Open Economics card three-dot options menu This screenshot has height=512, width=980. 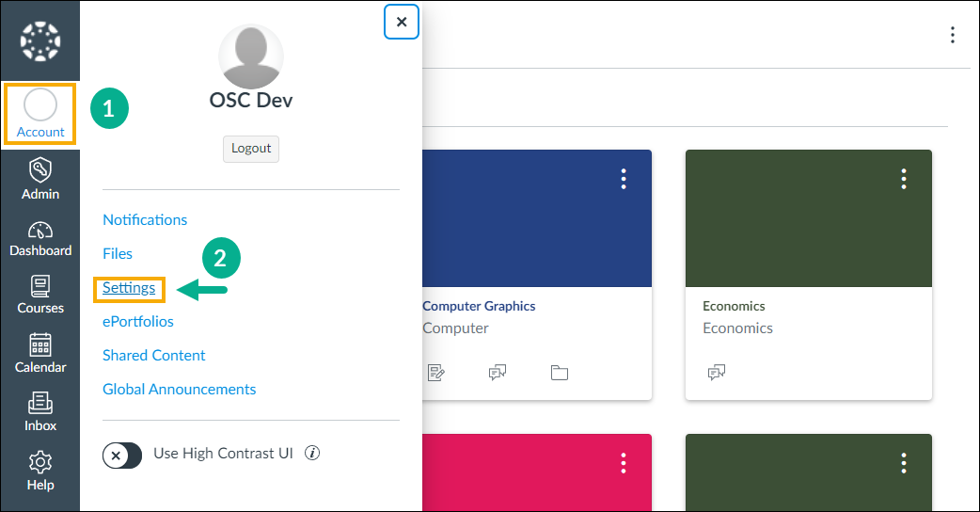click(x=904, y=179)
